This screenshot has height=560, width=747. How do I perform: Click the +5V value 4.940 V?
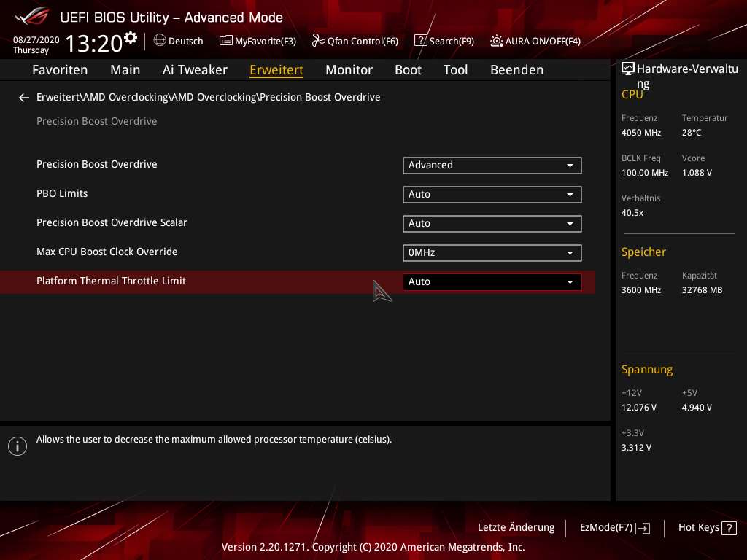[x=697, y=408]
